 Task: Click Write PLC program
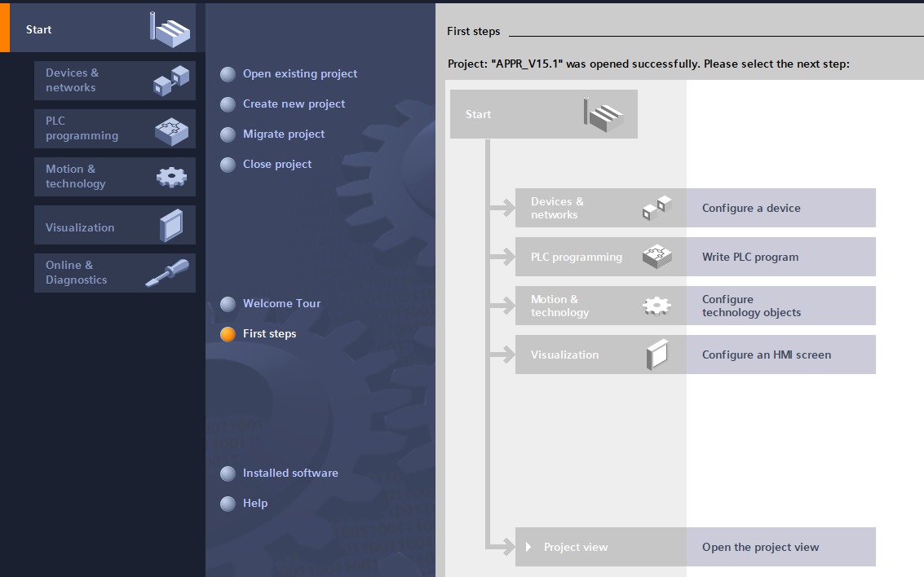click(x=750, y=257)
